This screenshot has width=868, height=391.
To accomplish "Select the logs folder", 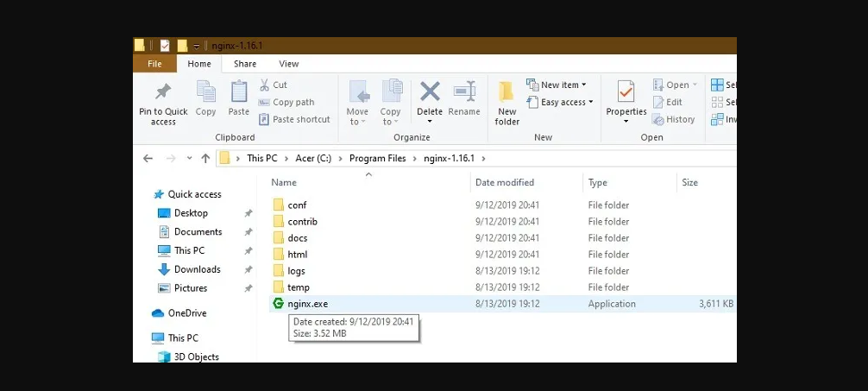I will (x=296, y=271).
